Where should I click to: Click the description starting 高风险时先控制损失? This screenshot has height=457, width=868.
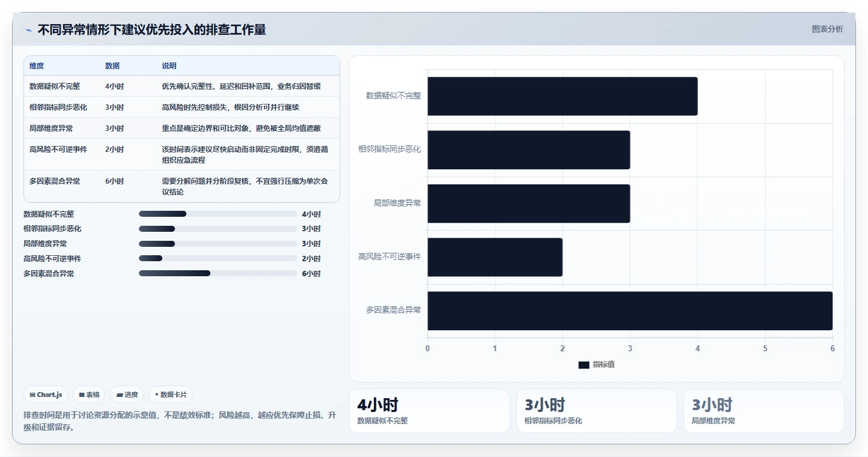click(x=230, y=107)
